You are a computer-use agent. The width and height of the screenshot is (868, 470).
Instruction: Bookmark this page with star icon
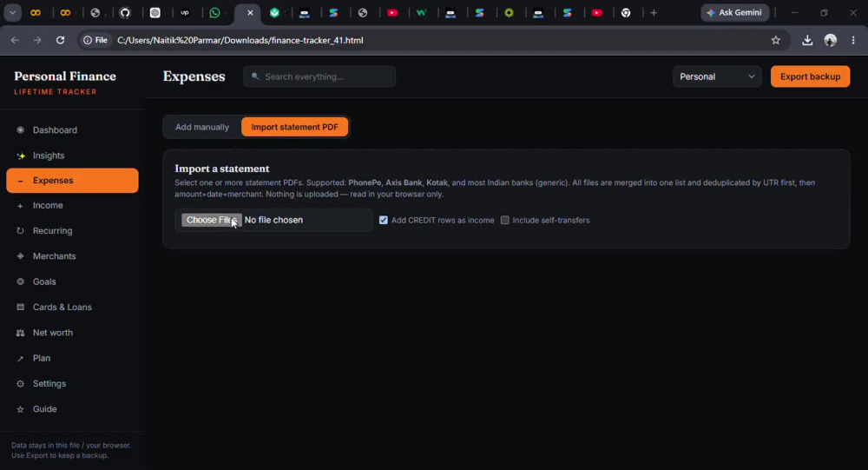(x=775, y=40)
